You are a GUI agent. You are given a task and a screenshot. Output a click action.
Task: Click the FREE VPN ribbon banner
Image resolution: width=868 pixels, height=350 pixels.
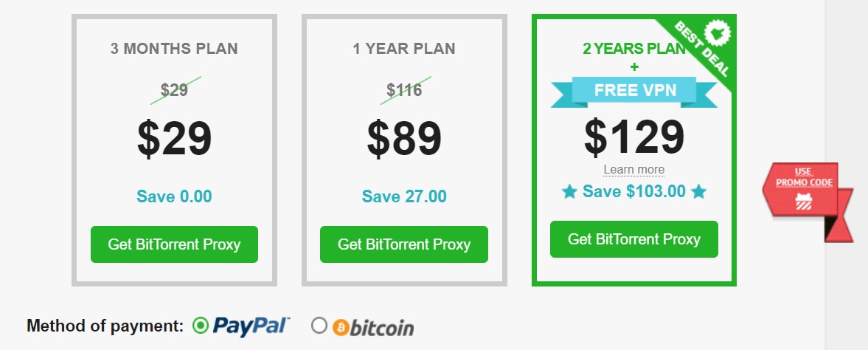pyautogui.click(x=634, y=91)
